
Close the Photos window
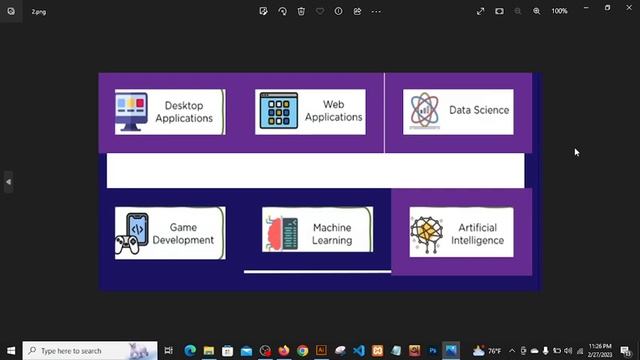click(629, 8)
